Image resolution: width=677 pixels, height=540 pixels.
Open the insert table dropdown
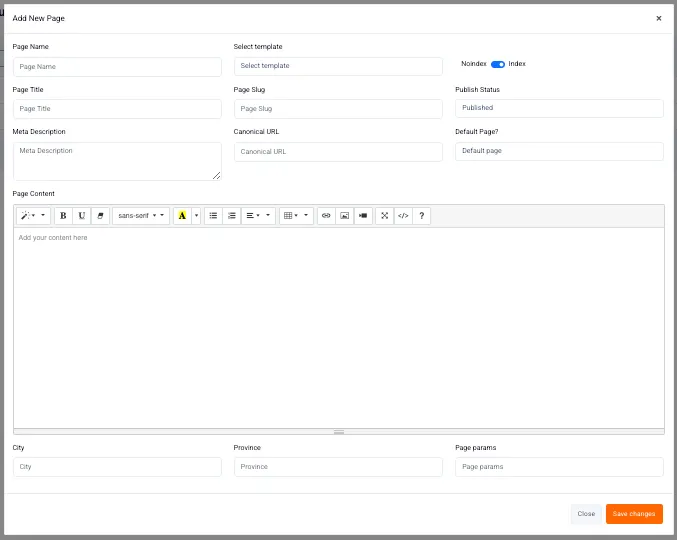(296, 215)
